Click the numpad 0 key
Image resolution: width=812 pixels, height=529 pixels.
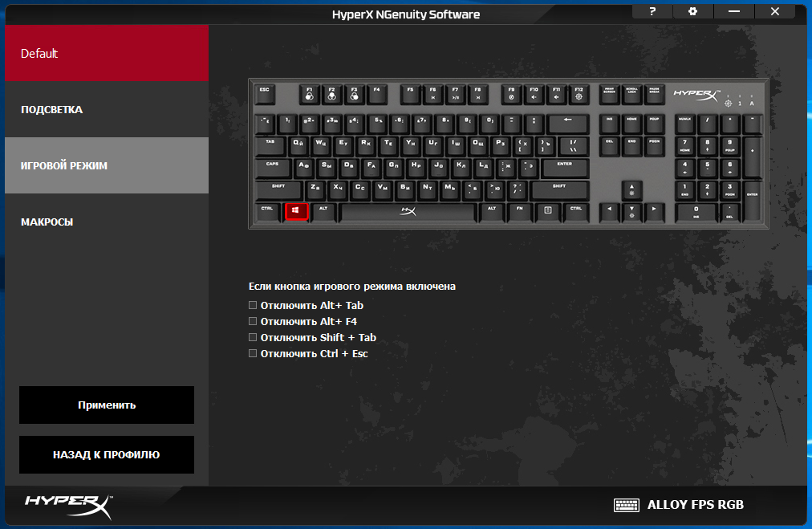tap(696, 213)
